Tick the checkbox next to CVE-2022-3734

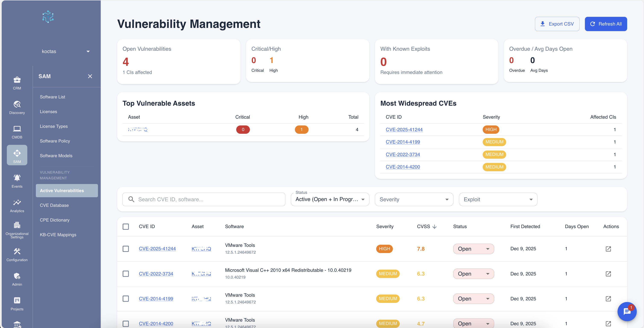126,274
